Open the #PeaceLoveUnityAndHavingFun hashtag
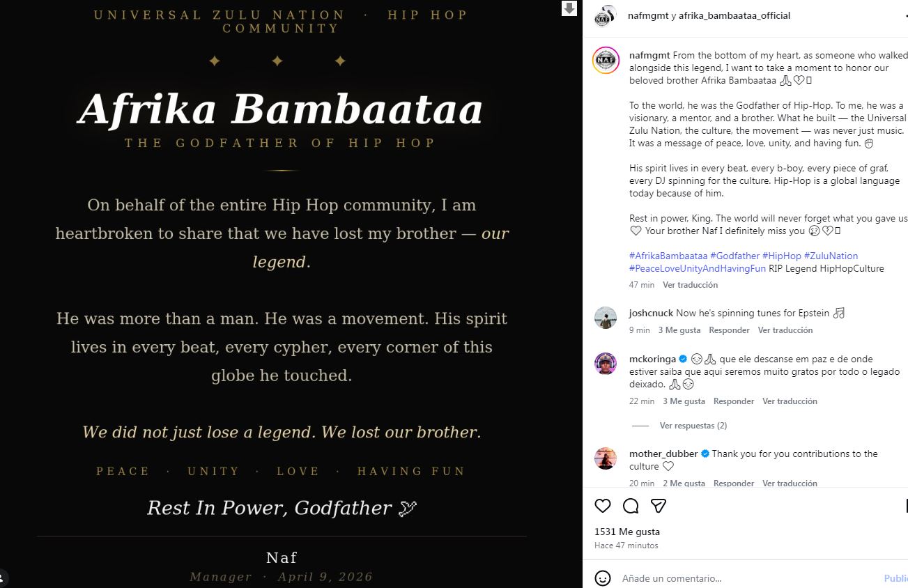The height and width of the screenshot is (588, 908). (x=697, y=268)
